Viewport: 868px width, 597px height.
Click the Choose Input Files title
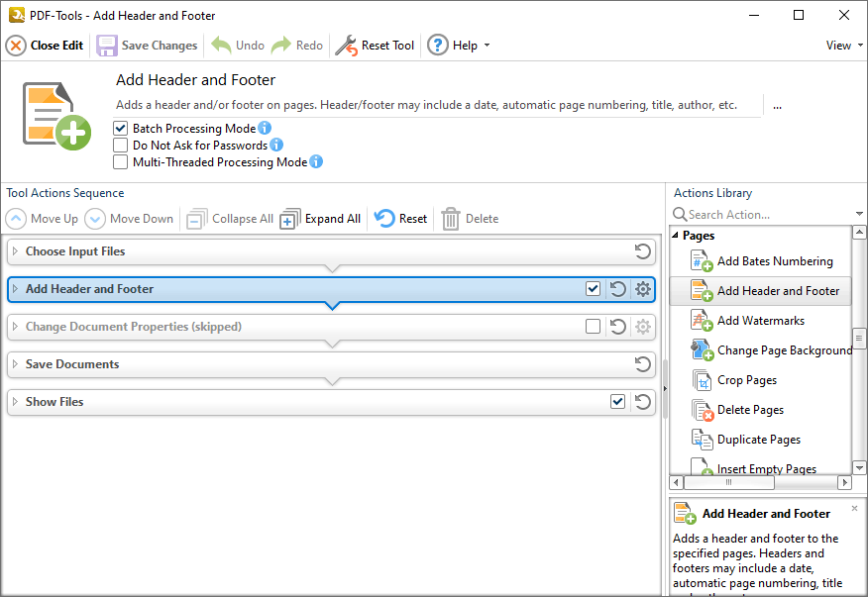tap(75, 251)
